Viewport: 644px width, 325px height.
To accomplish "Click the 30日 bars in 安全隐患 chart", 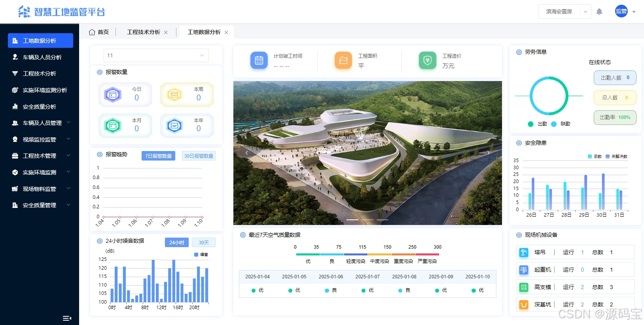I will point(601,191).
